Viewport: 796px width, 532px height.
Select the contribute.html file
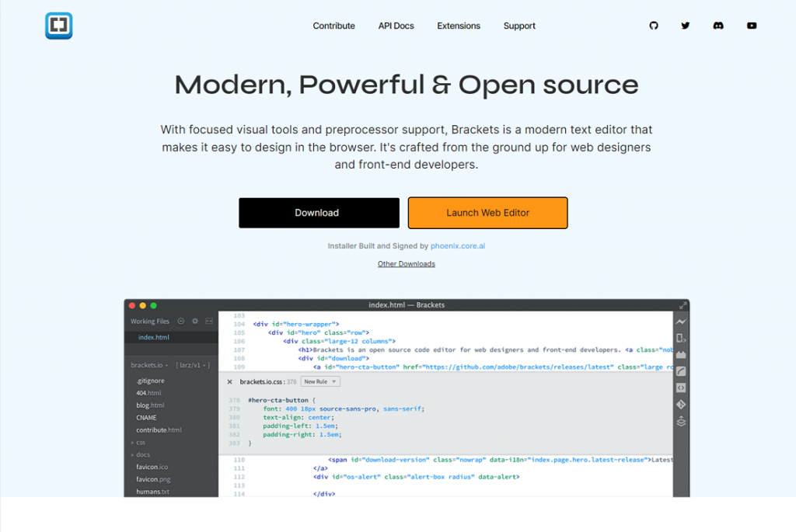click(x=159, y=429)
